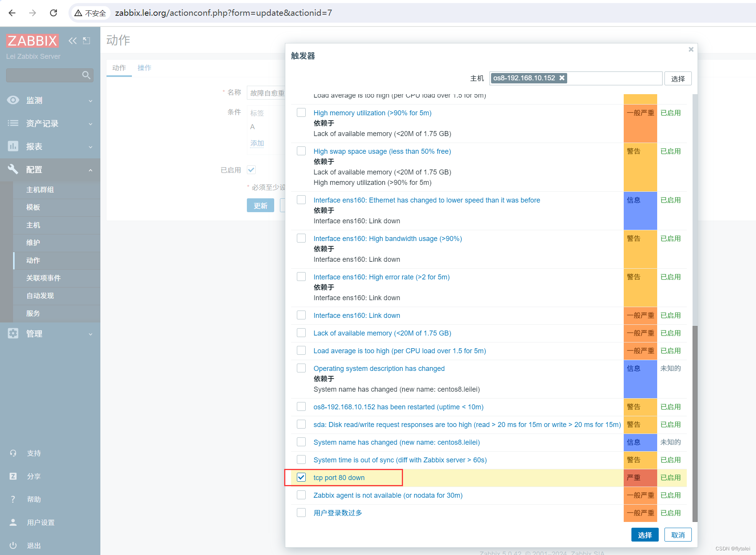This screenshot has height=555, width=756.
Task: Click the browser forward arrow
Action: [x=33, y=13]
